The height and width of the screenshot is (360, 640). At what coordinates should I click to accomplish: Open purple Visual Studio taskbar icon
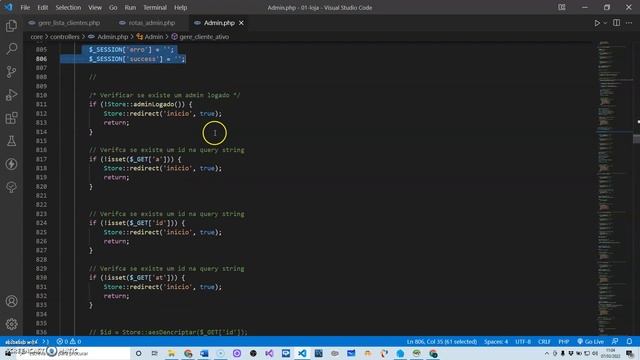[269, 353]
